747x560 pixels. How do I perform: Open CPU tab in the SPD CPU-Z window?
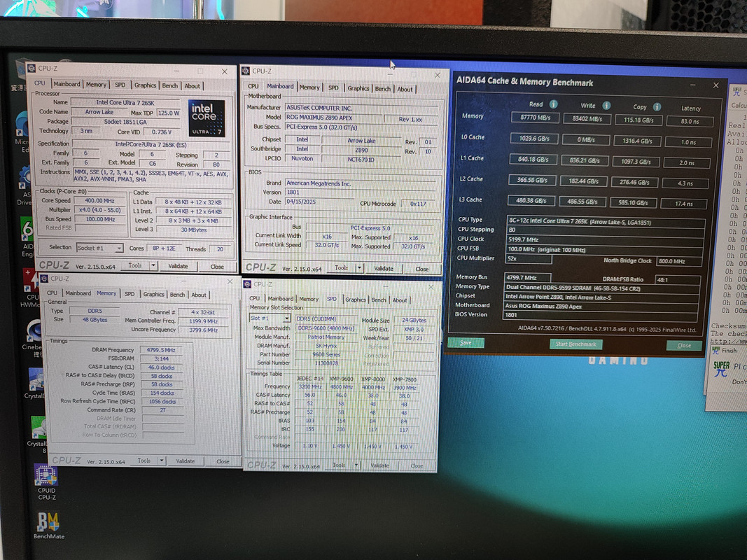tap(255, 298)
